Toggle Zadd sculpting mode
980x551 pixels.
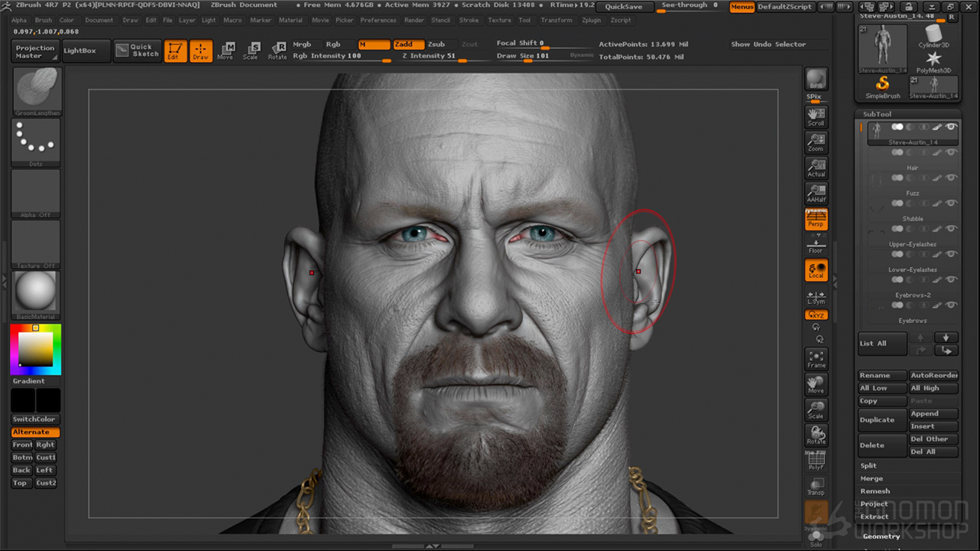point(408,44)
